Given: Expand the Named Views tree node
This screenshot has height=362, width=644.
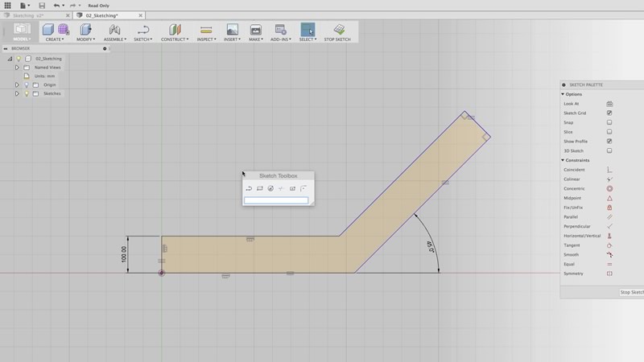Looking at the screenshot, I should (17, 68).
